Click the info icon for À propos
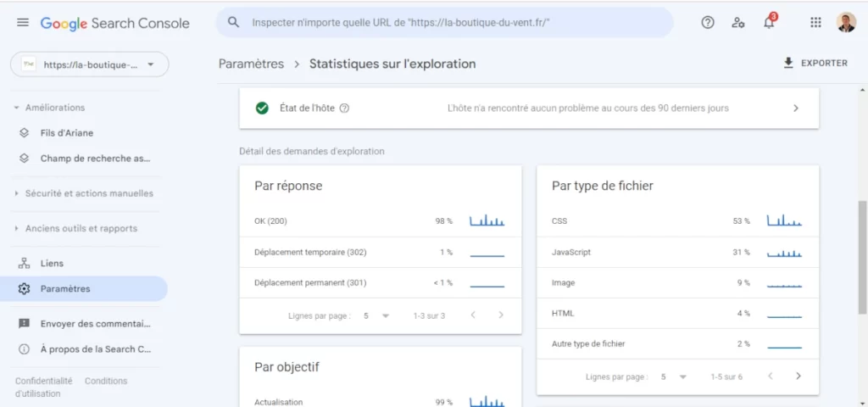Screen dimensions: 868x407 tap(23, 348)
